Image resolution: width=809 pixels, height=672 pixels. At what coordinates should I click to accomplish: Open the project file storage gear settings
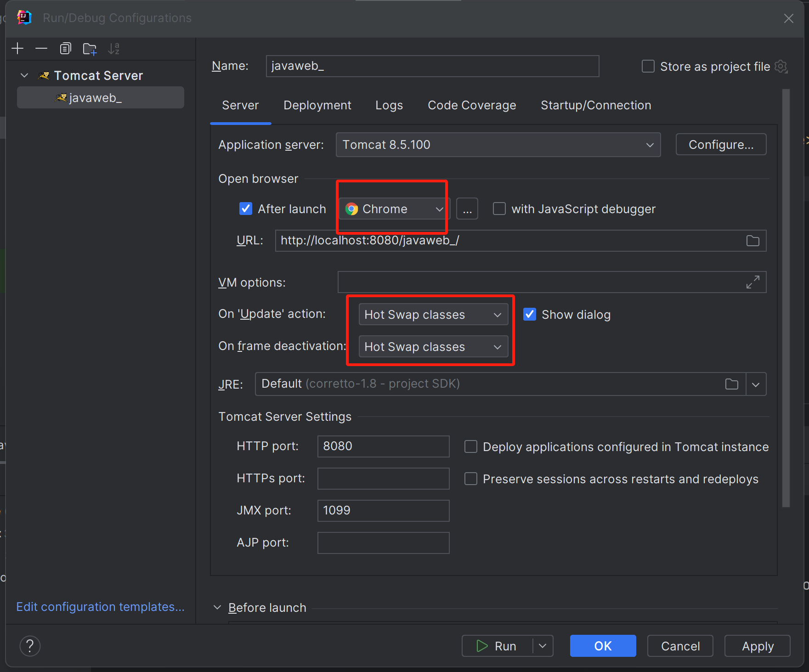click(x=781, y=67)
